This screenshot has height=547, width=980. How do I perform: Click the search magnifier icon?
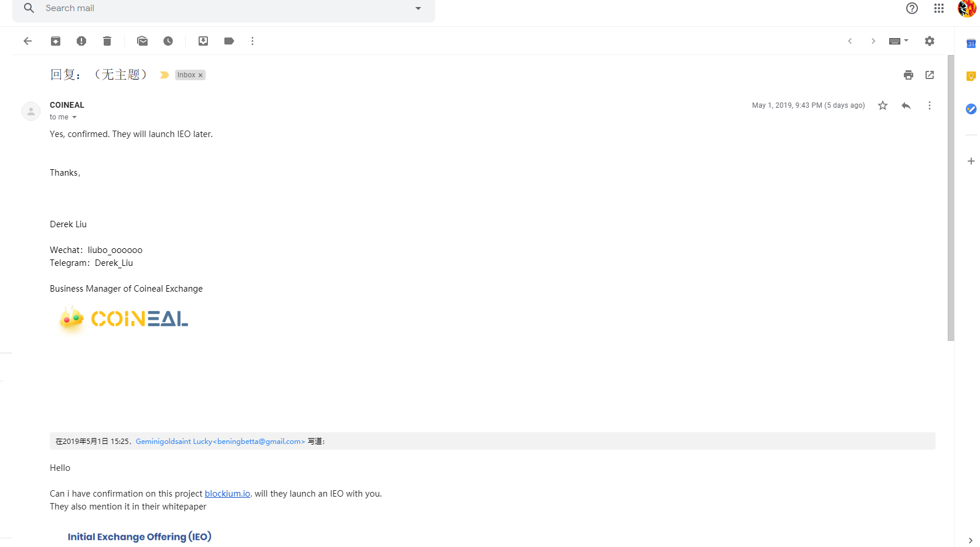point(29,8)
